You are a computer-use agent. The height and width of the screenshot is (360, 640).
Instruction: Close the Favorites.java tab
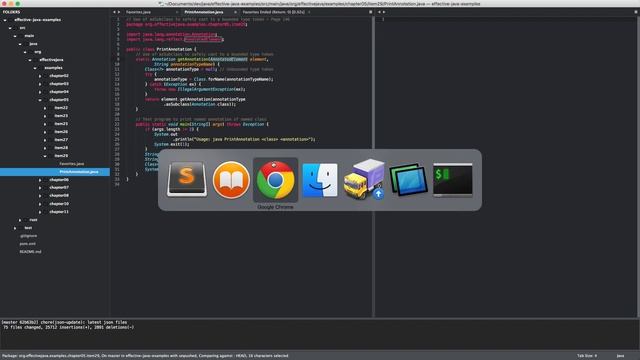(x=177, y=12)
